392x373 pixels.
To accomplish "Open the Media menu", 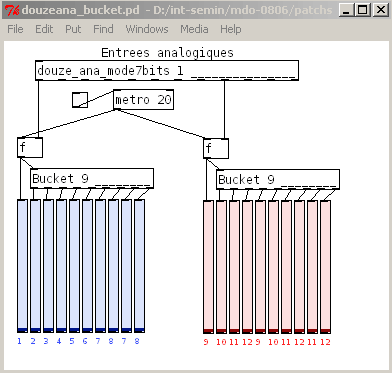I will pos(194,29).
